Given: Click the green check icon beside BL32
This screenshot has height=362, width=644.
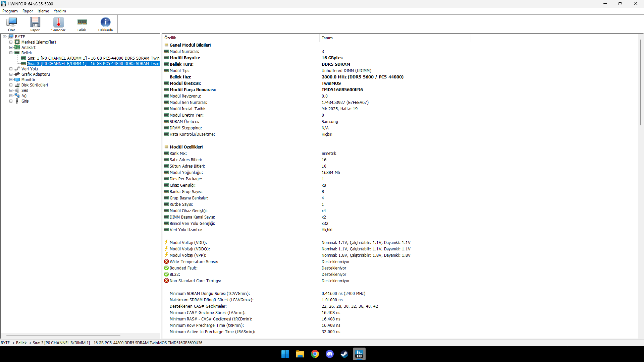Looking at the screenshot, I should [166, 275].
